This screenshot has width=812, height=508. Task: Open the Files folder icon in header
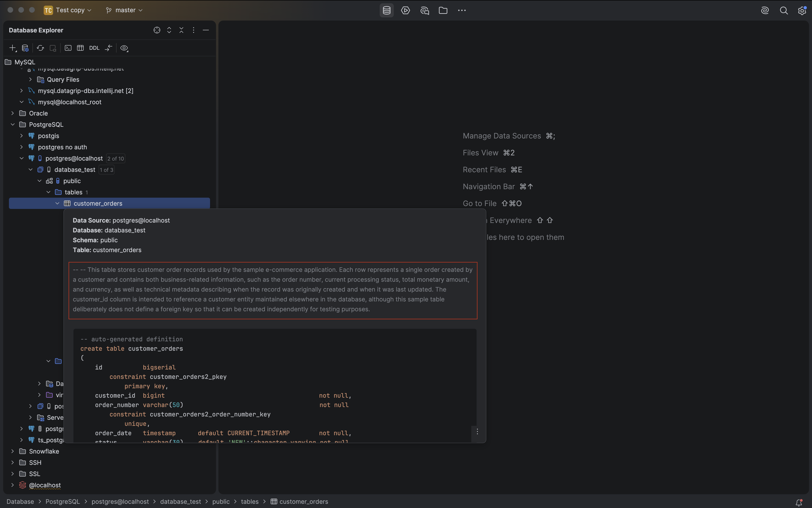443,10
